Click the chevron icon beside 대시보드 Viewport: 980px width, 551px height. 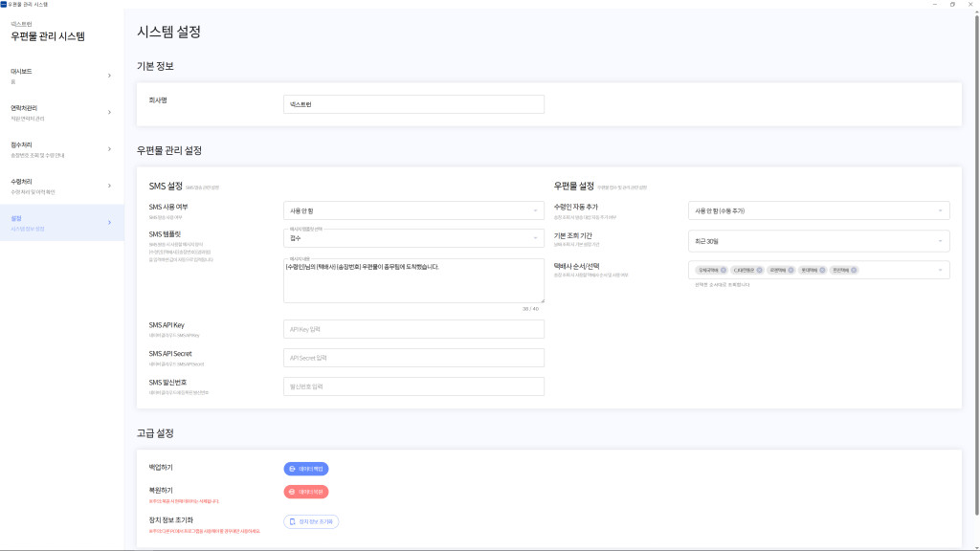coord(109,76)
